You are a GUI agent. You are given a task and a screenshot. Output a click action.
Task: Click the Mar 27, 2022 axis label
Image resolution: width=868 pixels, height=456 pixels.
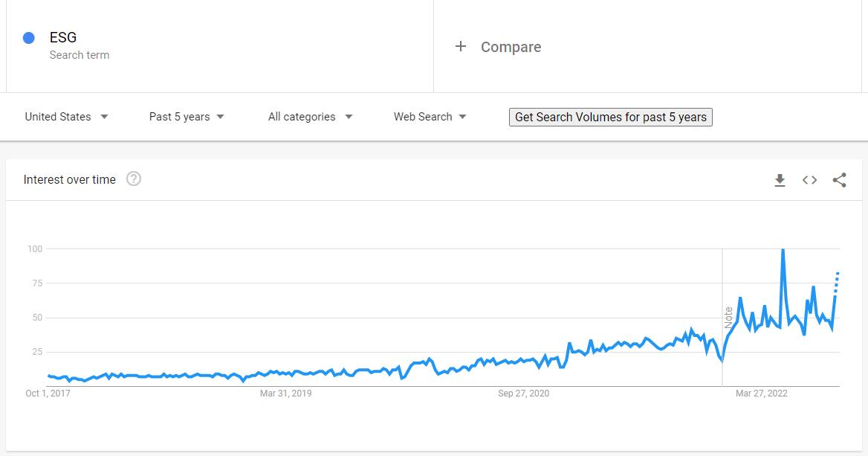coord(761,393)
